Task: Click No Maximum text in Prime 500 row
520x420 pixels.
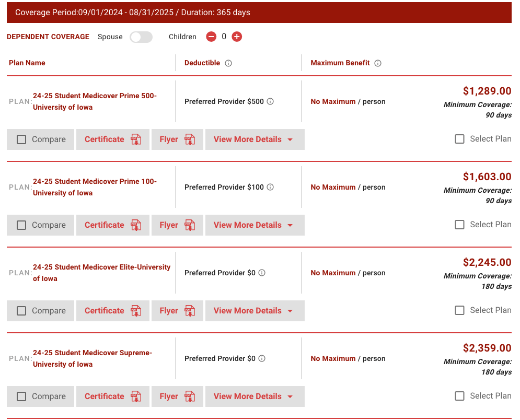Action: tap(333, 101)
